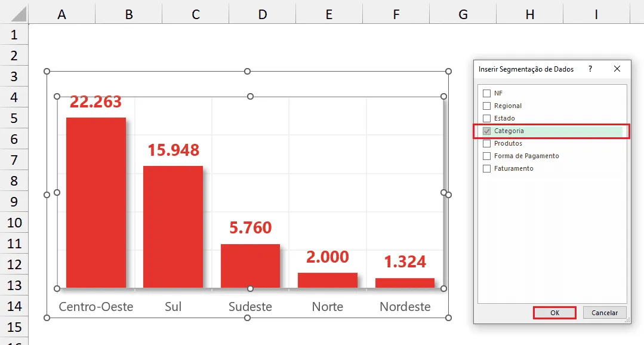Check the Estado checkbox
Screen dimensions: 644x345
click(x=486, y=118)
